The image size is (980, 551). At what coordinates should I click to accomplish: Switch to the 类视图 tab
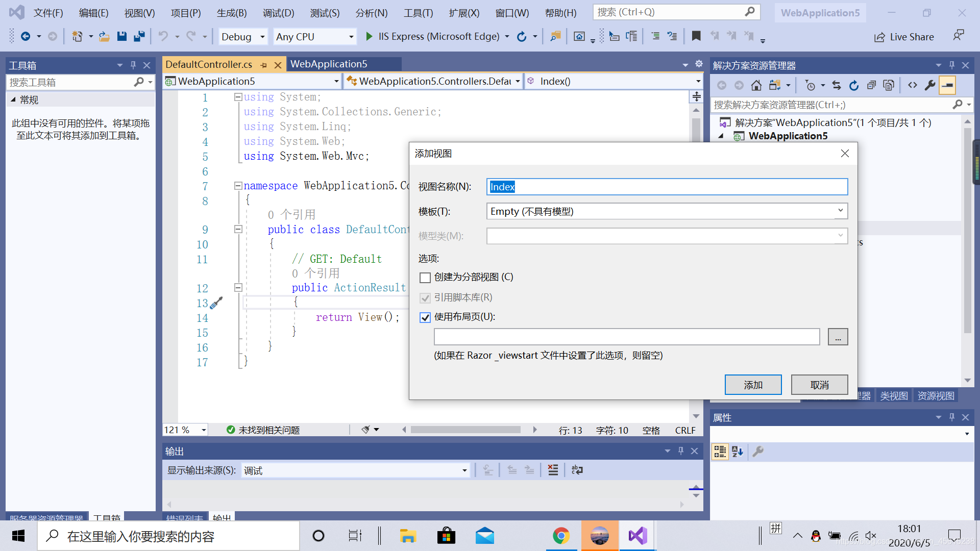(894, 396)
